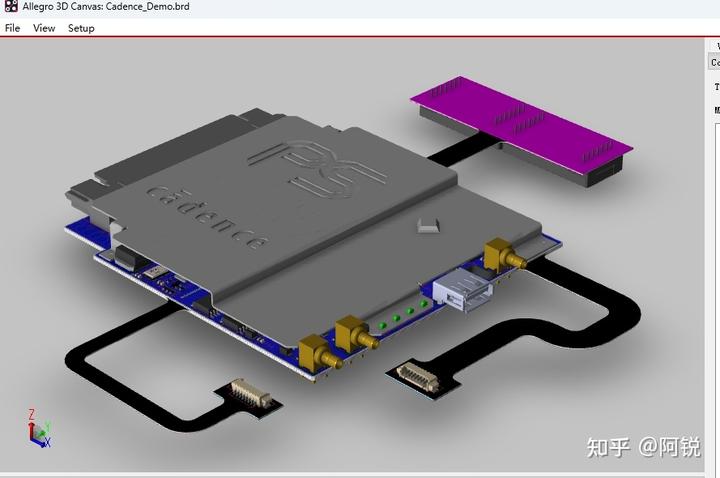Open the View menu

(44, 28)
